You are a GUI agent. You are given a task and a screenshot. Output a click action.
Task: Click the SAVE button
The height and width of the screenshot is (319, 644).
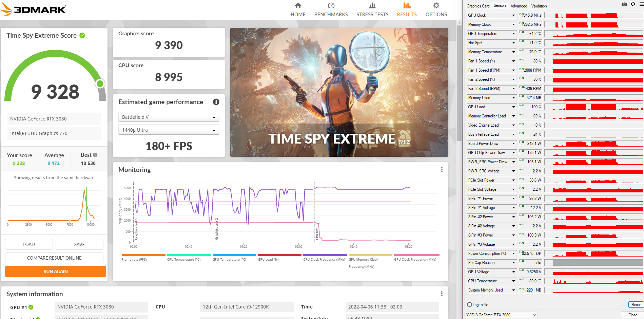point(79,244)
